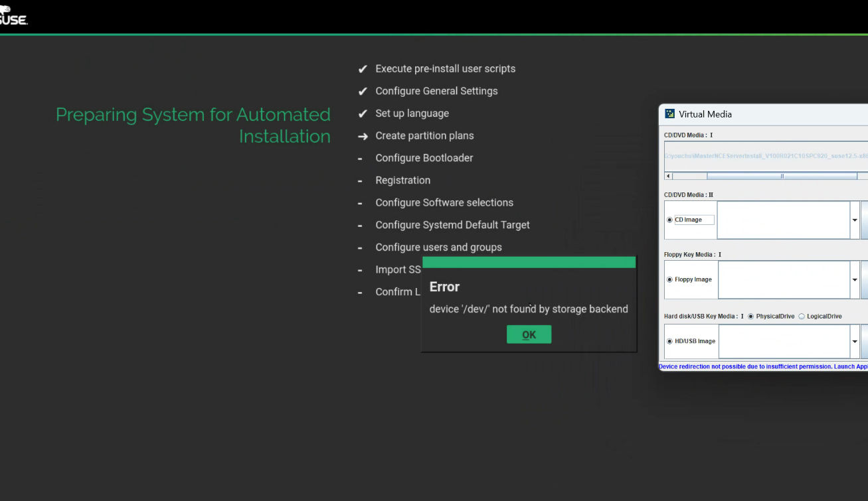The image size is (868, 501).
Task: Click the Virtual Media window icon
Action: (x=670, y=114)
